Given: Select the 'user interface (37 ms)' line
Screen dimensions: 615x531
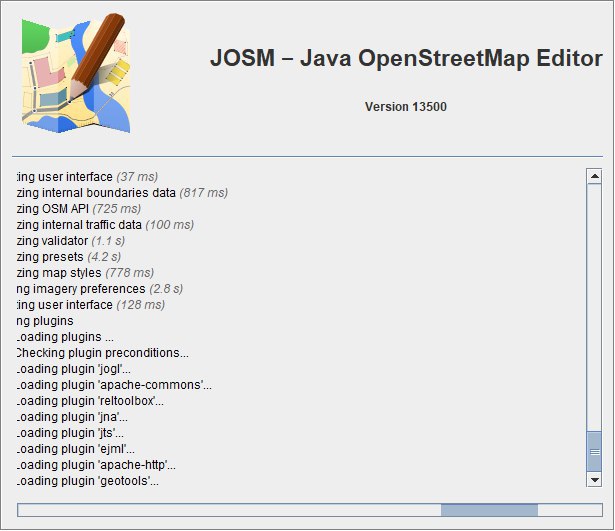Looking at the screenshot, I should (x=87, y=177).
